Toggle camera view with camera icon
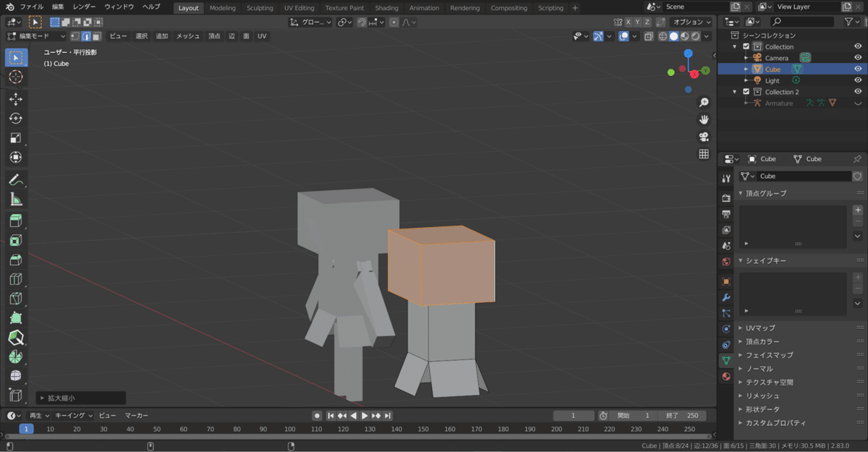 tap(703, 137)
